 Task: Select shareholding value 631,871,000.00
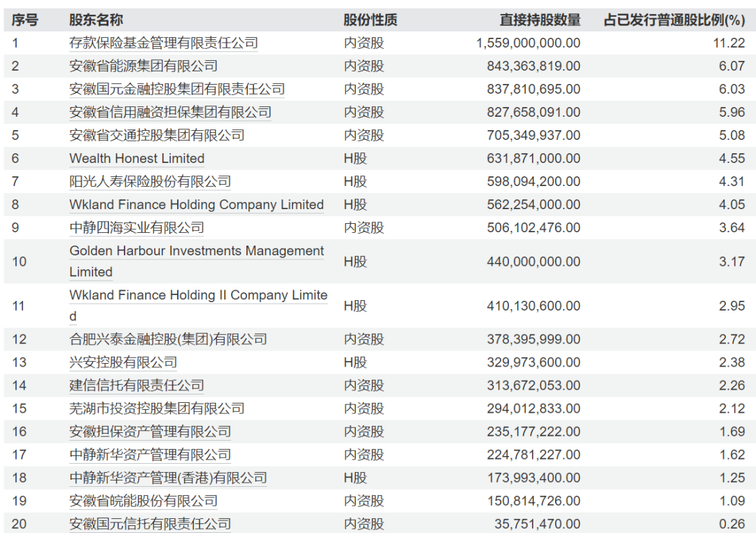pos(533,159)
